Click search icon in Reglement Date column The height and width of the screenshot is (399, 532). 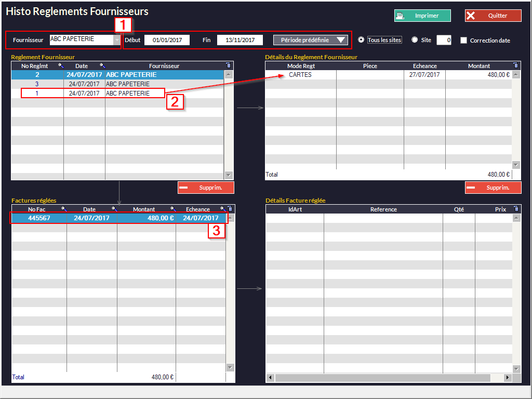tap(102, 66)
